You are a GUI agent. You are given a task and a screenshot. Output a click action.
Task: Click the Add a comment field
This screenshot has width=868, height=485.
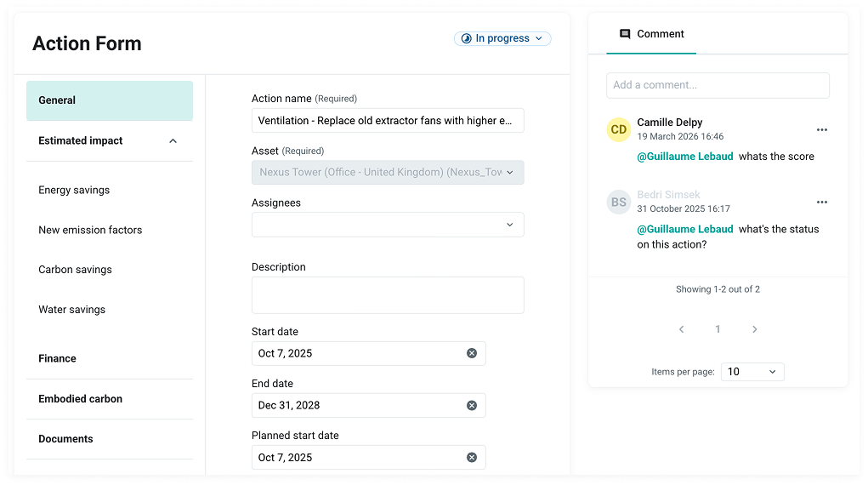coord(718,85)
